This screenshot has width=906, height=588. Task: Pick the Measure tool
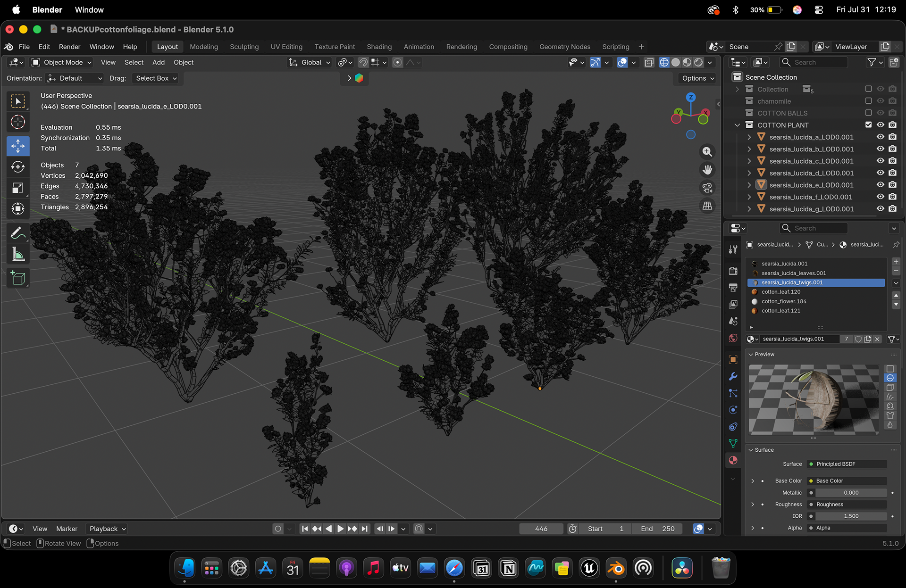18,255
